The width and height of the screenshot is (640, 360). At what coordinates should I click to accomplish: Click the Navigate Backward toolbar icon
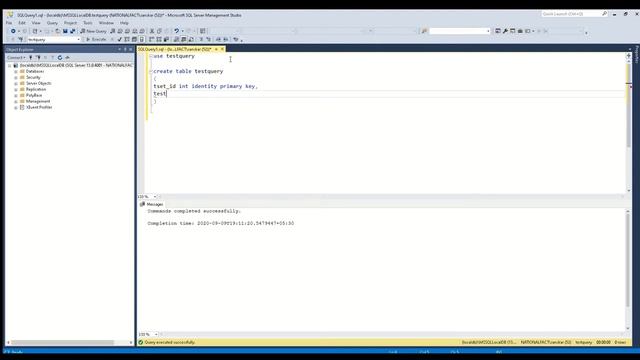[x=13, y=31]
